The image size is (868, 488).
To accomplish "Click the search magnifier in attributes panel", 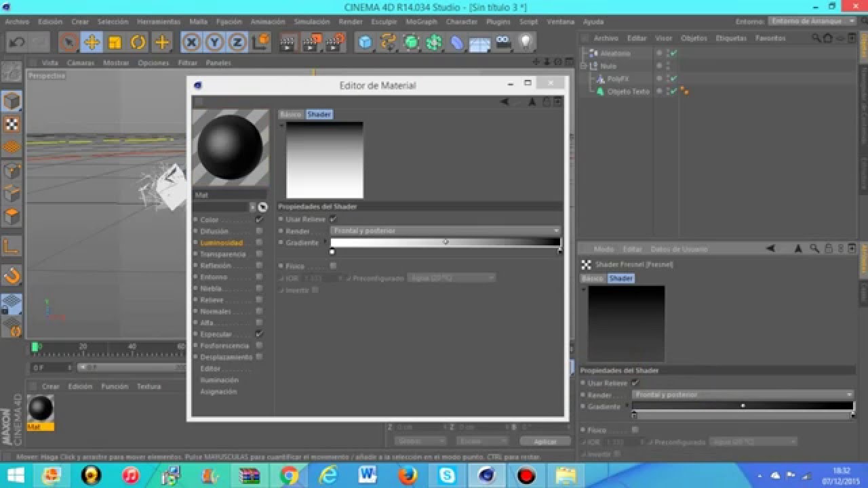I will (x=814, y=249).
